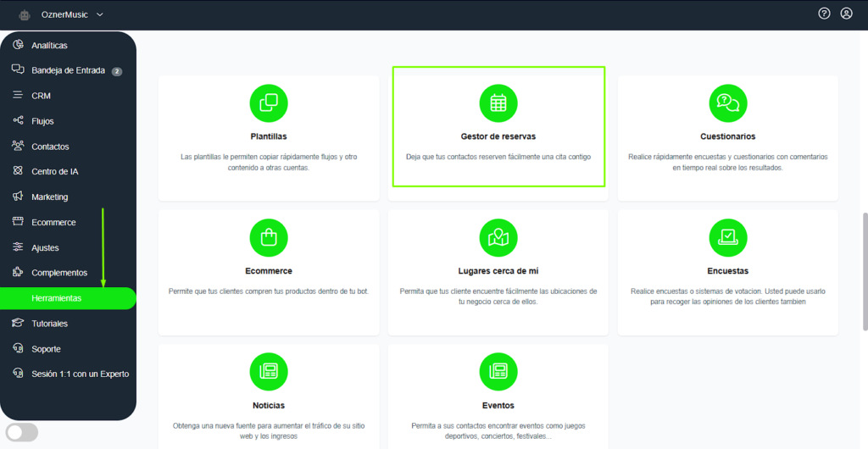Open Lugares cerca de mi map icon
868x449 pixels.
[498, 237]
